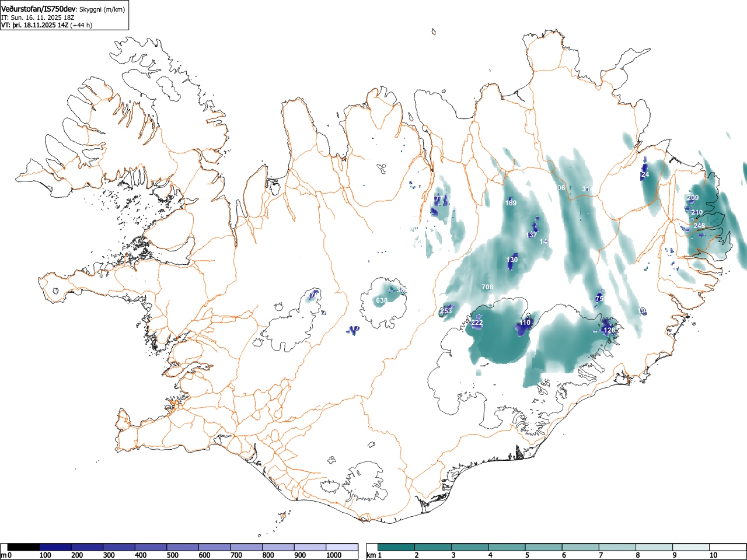This screenshot has width=747, height=560.
Task: Click the 'km 1' label on the kilometer legend
Action: tap(374, 555)
